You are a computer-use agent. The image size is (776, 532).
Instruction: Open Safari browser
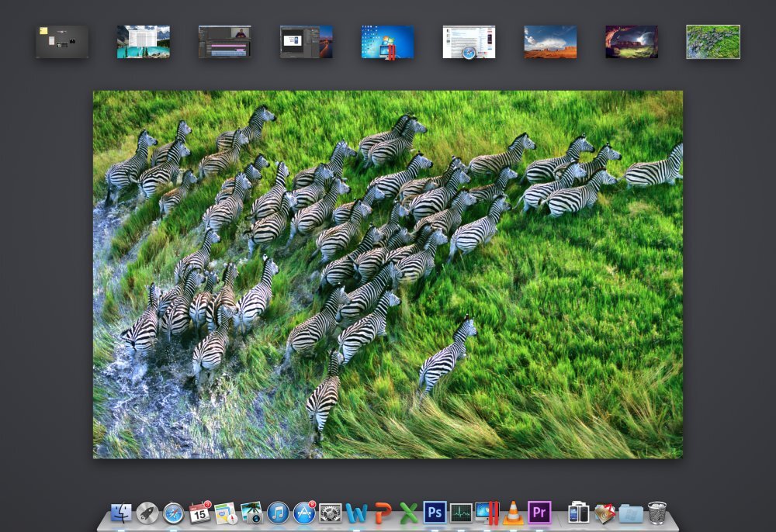(174, 512)
